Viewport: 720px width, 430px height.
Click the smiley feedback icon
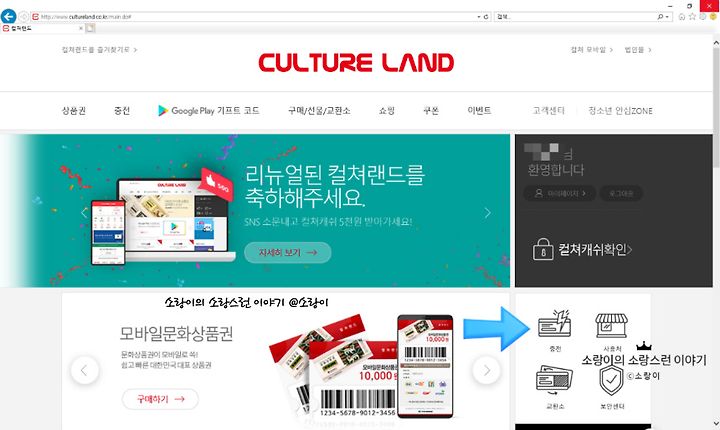click(x=713, y=17)
